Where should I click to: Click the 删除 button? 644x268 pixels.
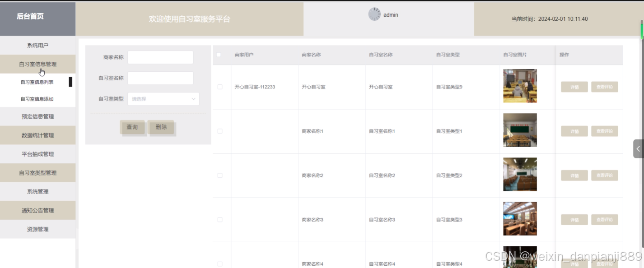click(x=161, y=127)
